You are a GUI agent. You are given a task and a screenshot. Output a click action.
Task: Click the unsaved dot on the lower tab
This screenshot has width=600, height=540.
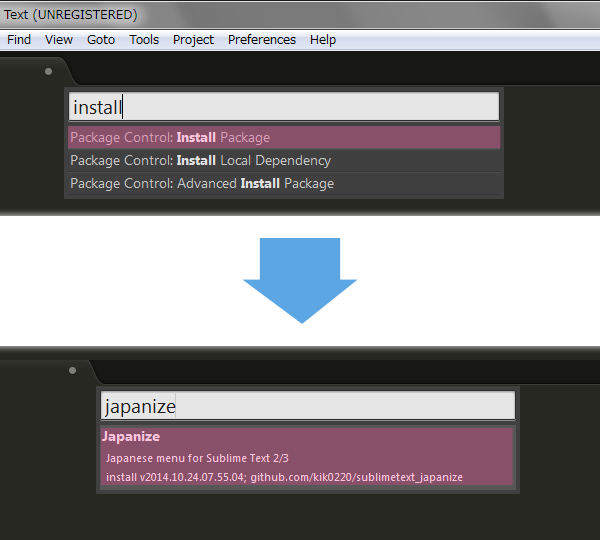(x=72, y=370)
